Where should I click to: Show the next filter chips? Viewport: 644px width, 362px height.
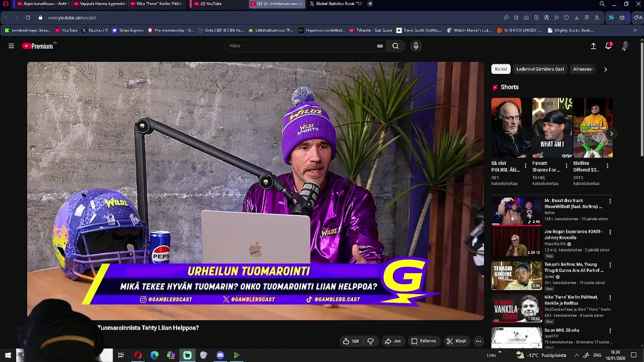(605, 69)
